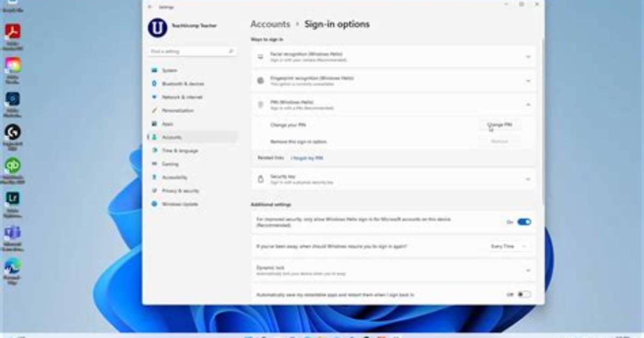Click the Fingerprint recognition icon
Screen dimensions: 644x338
tap(261, 81)
